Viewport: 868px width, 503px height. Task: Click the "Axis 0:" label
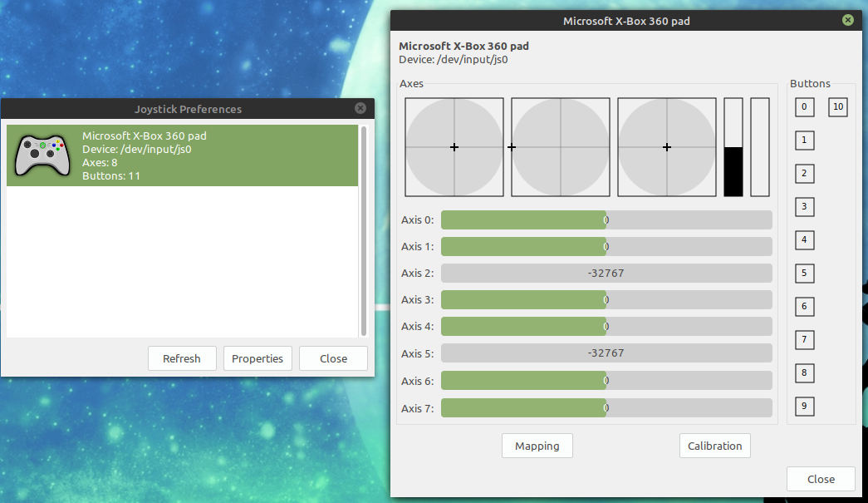click(418, 220)
